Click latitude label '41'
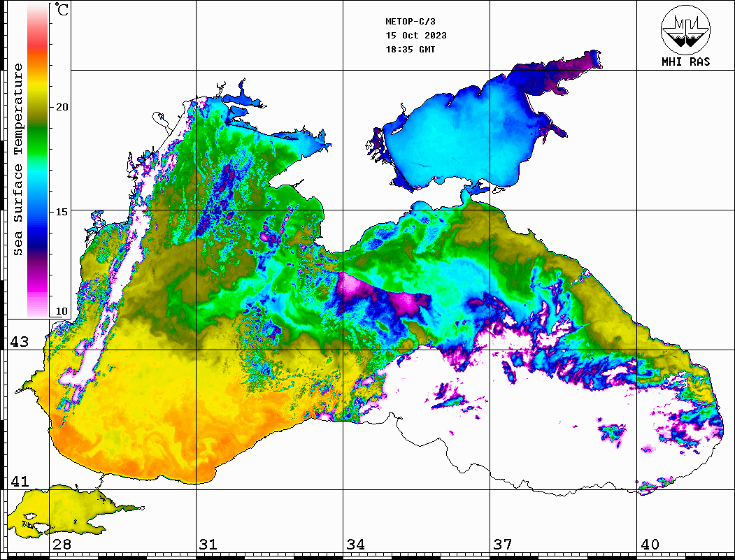This screenshot has width=735, height=560. pos(20,482)
